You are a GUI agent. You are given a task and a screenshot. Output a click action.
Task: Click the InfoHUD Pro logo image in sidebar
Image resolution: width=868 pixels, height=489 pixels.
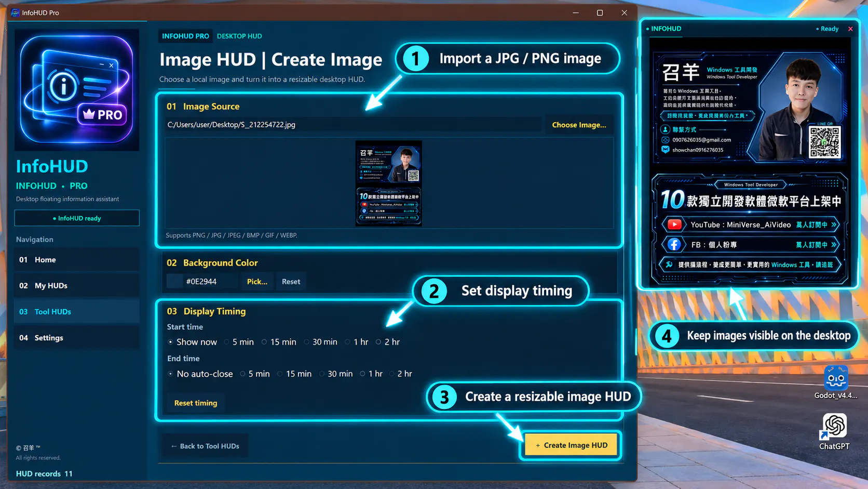[77, 90]
